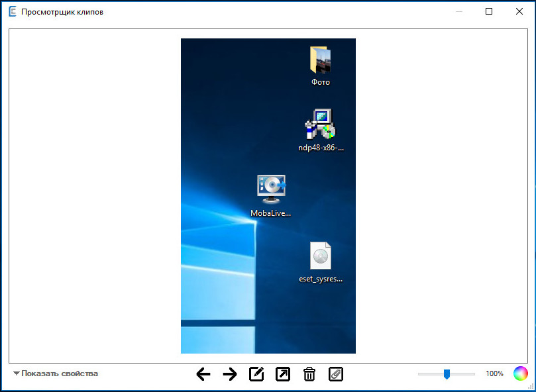Delete the clip with trash icon
Screen dimensions: 536x392
click(309, 374)
